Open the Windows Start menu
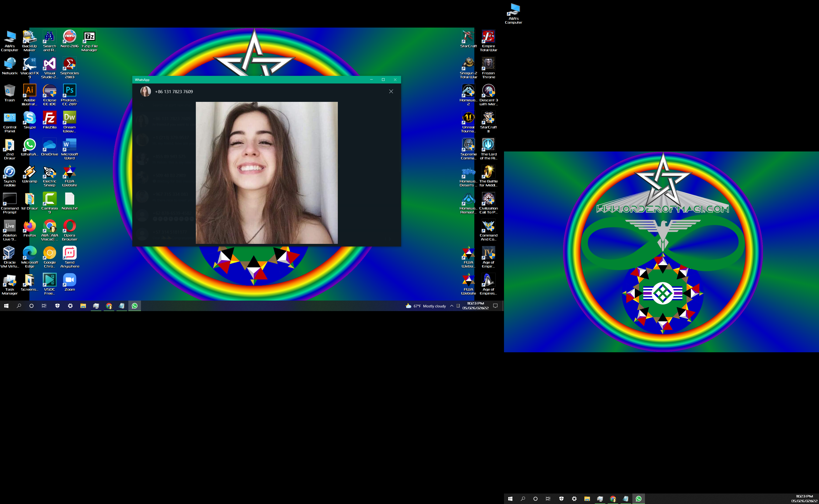The width and height of the screenshot is (819, 504). pos(6,306)
